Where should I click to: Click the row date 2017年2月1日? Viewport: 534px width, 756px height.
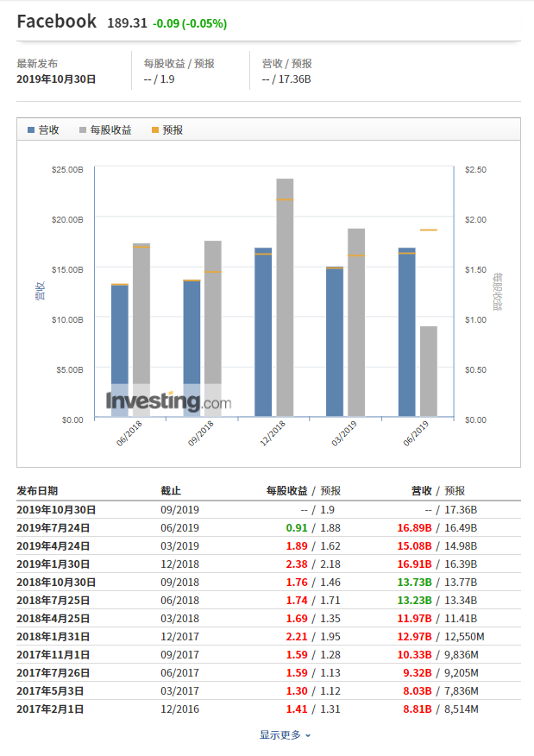tap(50, 709)
